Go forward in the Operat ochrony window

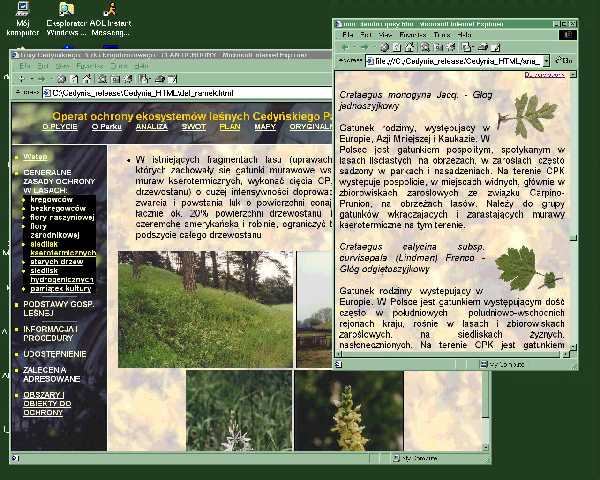click(x=41, y=79)
